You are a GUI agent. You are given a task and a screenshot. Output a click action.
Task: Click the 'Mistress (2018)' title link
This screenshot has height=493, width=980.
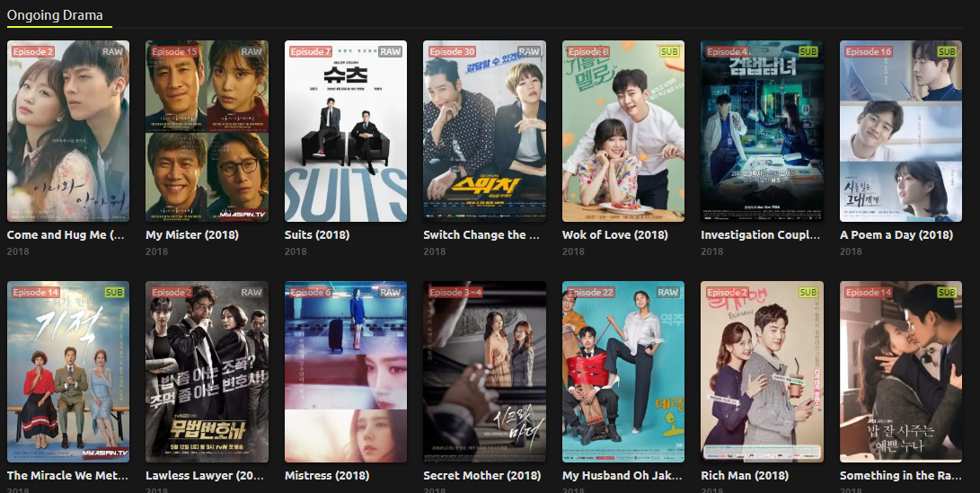(x=327, y=476)
